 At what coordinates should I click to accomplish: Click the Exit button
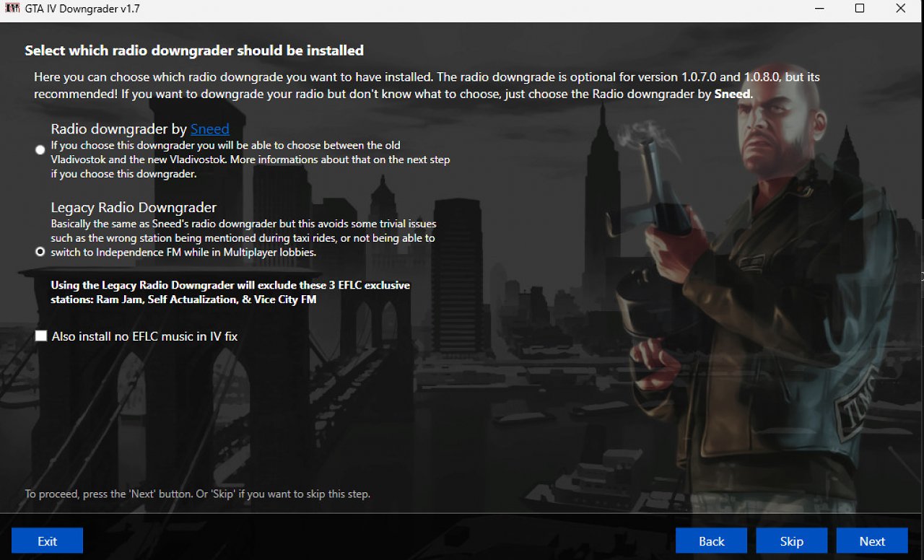click(48, 541)
